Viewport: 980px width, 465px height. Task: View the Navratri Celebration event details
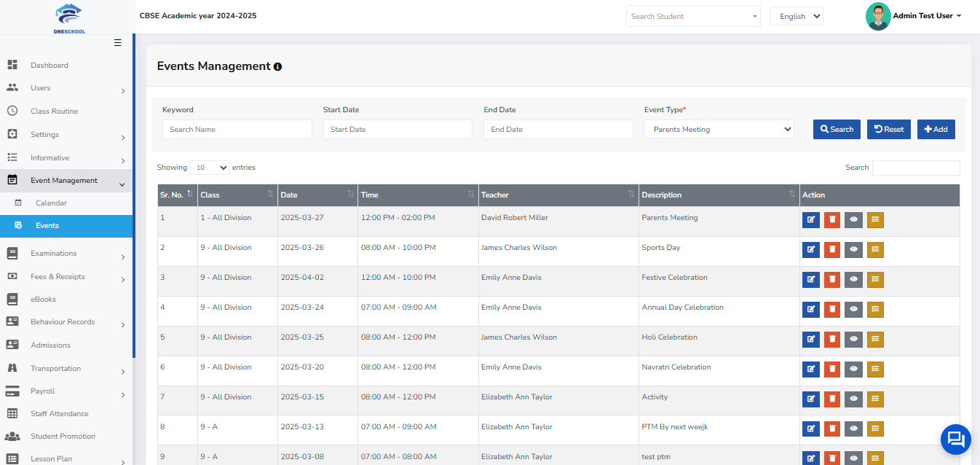click(x=853, y=370)
